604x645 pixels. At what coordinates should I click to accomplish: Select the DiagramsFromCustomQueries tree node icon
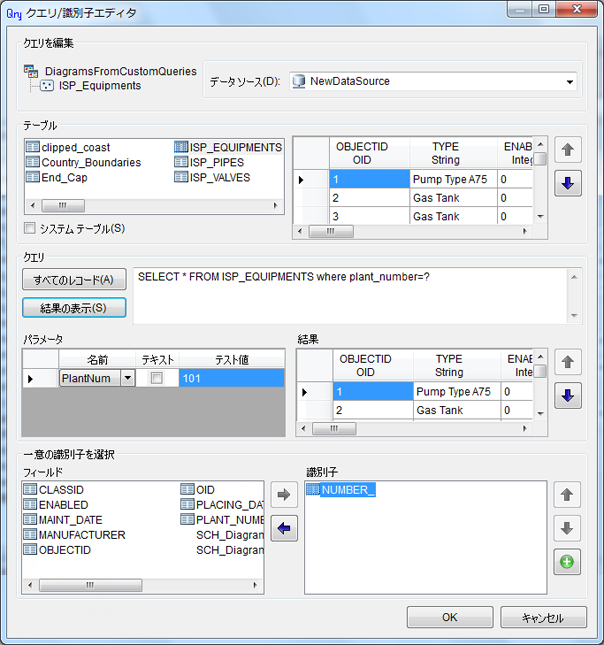[31, 71]
